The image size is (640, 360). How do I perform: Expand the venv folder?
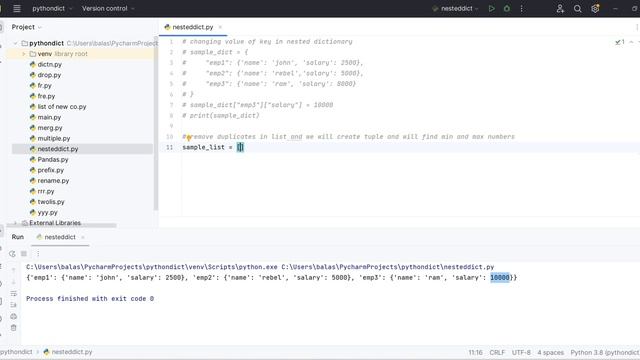tap(24, 54)
